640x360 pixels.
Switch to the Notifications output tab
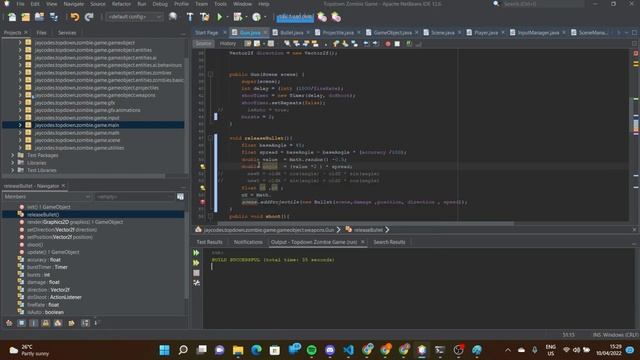[248, 242]
